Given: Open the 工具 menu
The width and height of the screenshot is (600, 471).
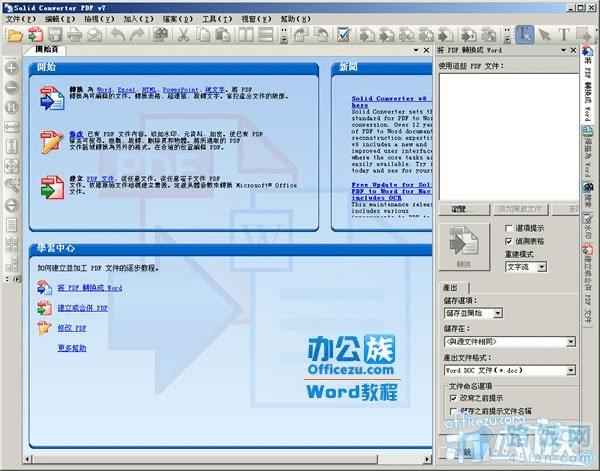Looking at the screenshot, I should (217, 19).
